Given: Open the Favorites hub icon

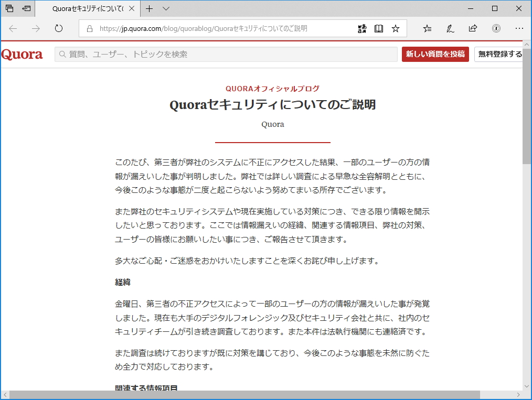Looking at the screenshot, I should pyautogui.click(x=427, y=29).
